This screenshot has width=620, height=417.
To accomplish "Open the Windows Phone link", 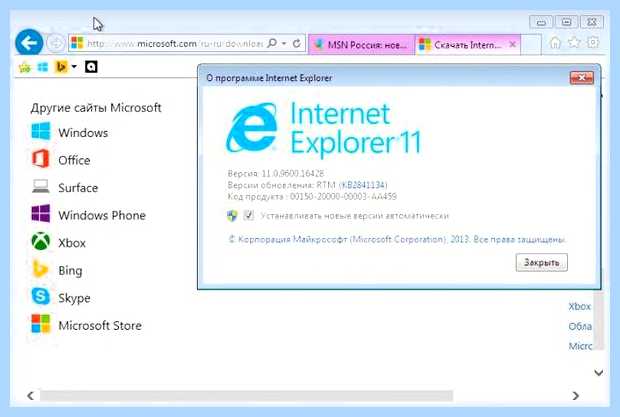I will coord(102,215).
